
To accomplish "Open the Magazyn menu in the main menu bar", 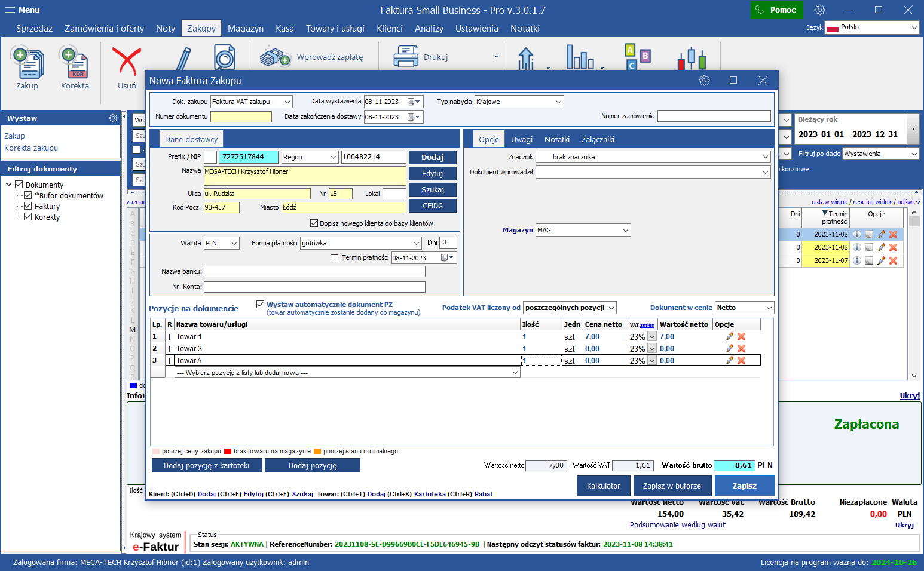I will tap(245, 29).
